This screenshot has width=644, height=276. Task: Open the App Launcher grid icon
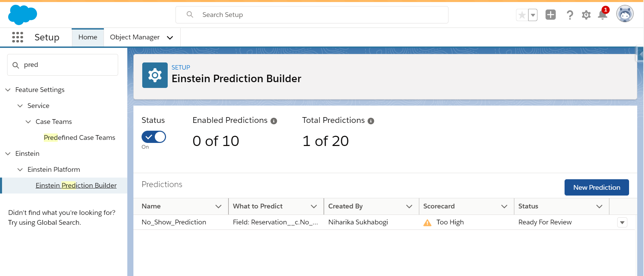pos(18,37)
